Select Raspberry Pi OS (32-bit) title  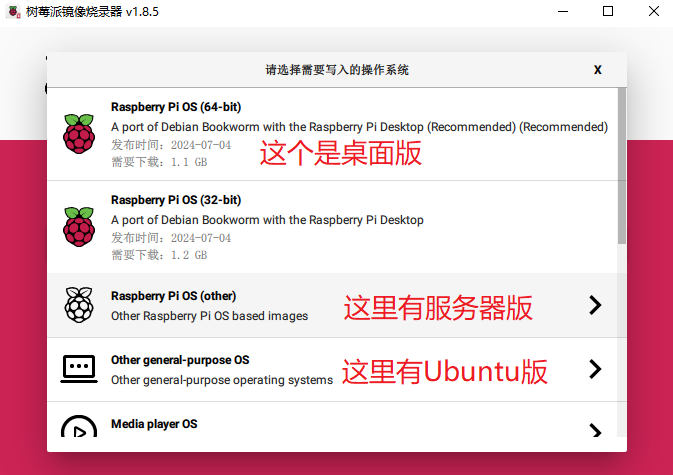tap(176, 200)
